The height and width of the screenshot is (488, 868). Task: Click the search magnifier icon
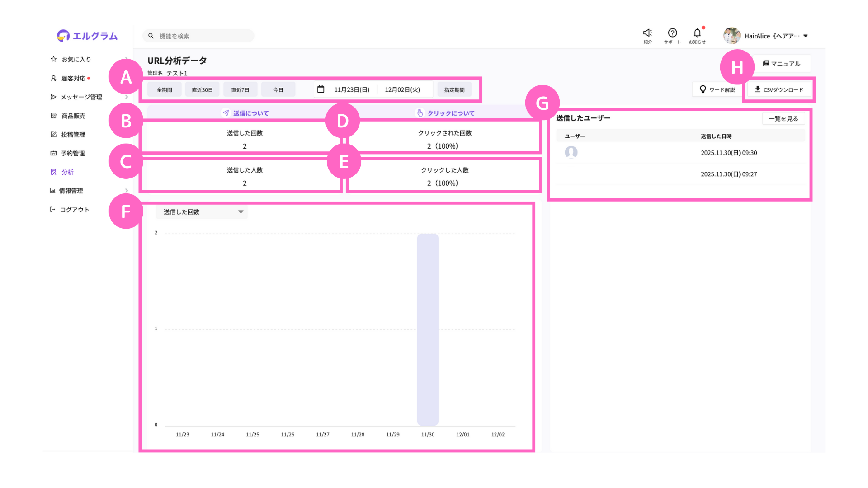[x=151, y=36]
